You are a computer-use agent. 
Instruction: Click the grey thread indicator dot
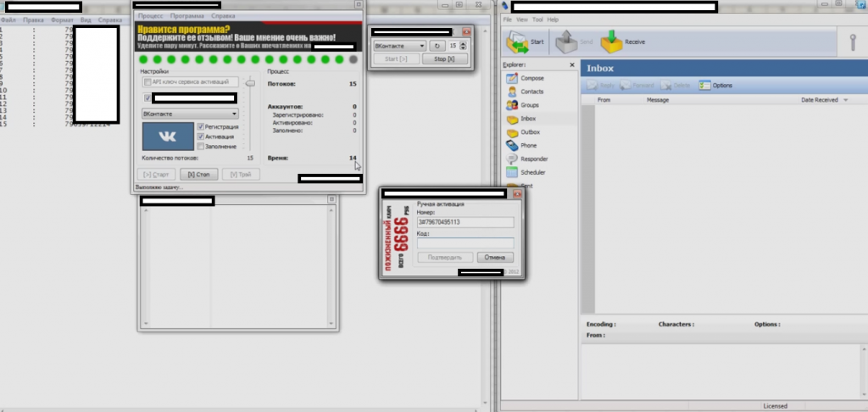click(x=353, y=59)
